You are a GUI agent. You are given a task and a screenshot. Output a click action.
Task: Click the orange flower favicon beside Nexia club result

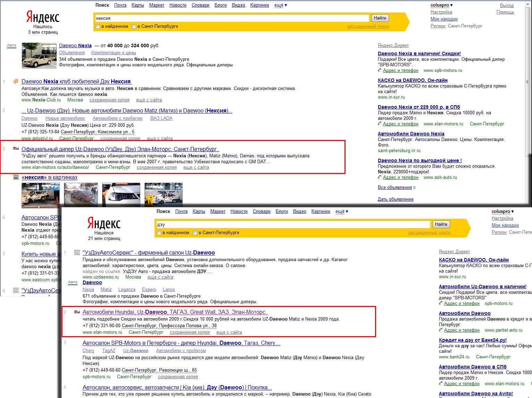tap(16, 81)
